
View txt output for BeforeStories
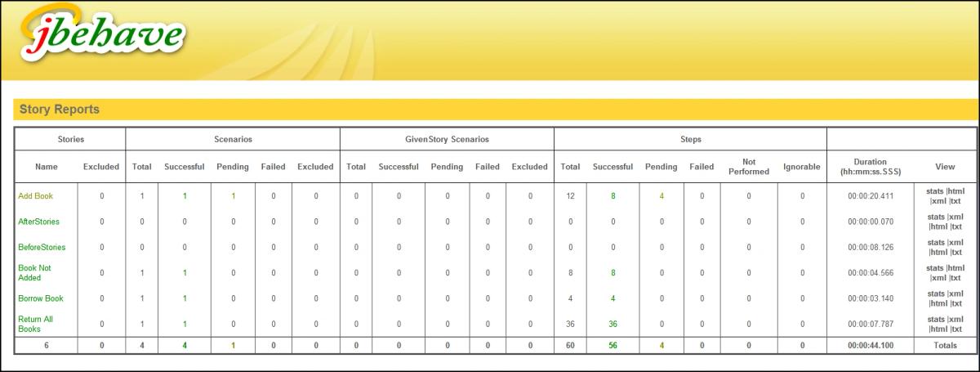[955, 252]
